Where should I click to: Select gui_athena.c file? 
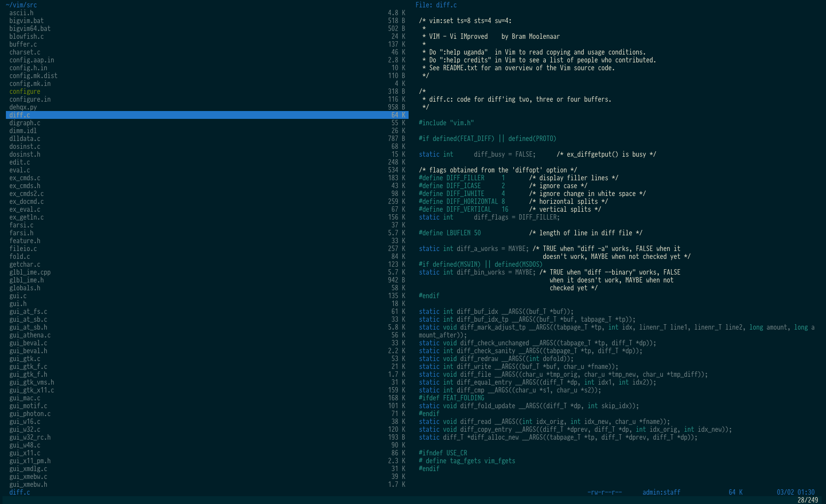(x=207, y=335)
